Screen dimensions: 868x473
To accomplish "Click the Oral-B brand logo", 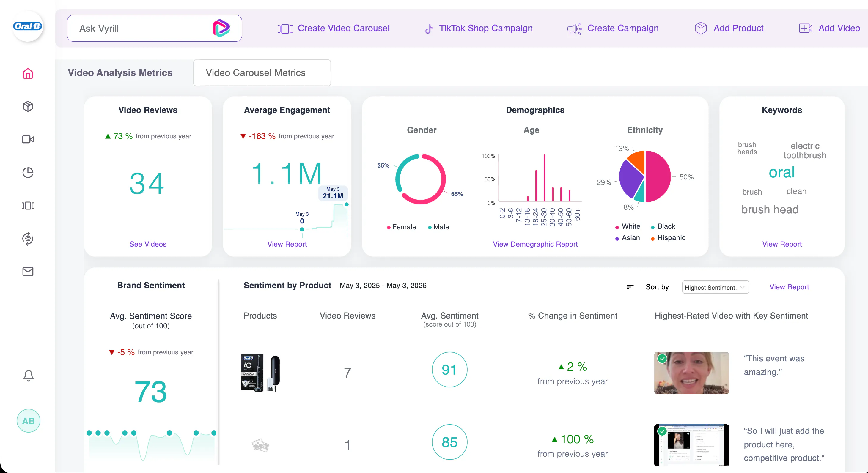I will click(x=28, y=26).
